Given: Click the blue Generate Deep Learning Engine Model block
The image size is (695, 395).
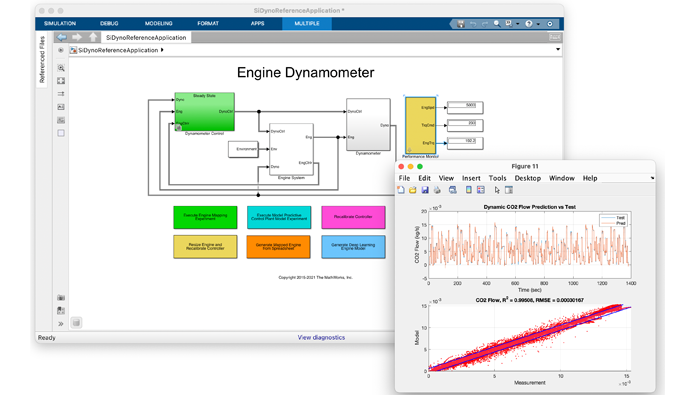Looking at the screenshot, I should click(x=353, y=246).
